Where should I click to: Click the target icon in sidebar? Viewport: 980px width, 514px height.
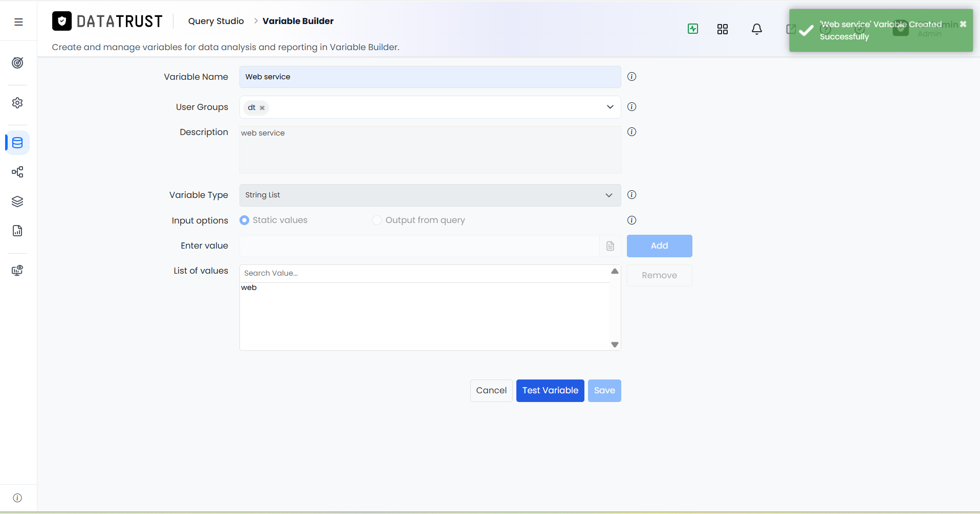click(17, 63)
